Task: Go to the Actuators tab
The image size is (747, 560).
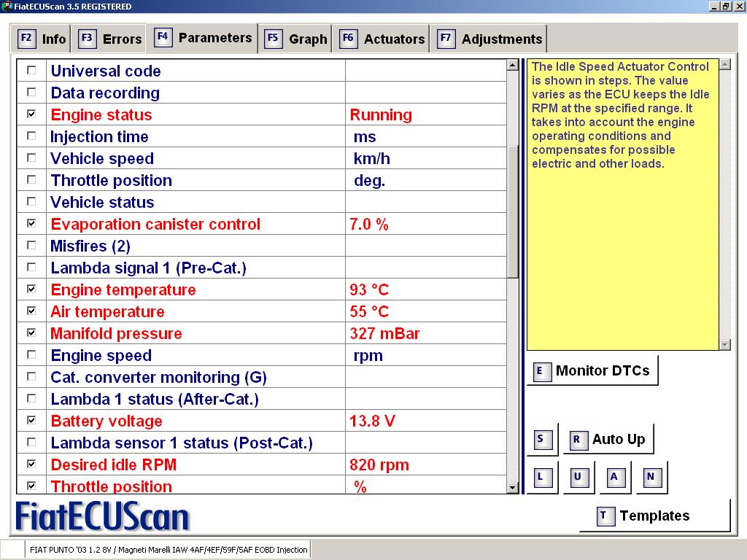Action: 381,39
